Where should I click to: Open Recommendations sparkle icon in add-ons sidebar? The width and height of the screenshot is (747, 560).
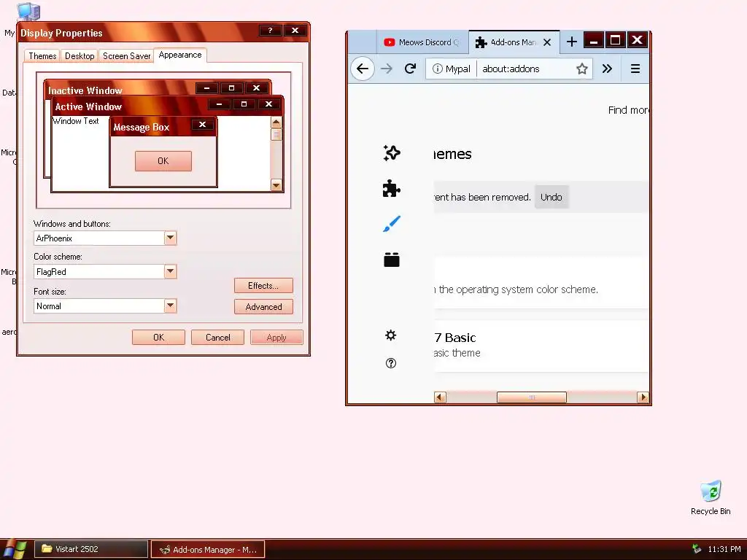click(392, 153)
